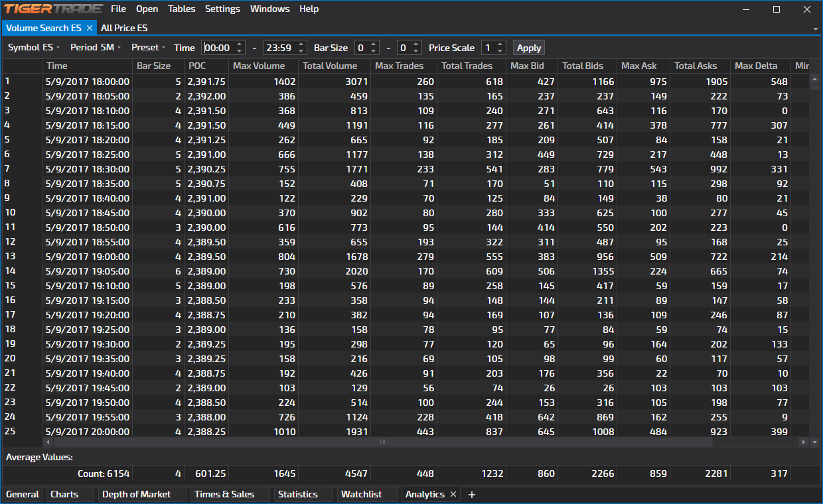Select row 5/9/2017 18:00:00

point(406,82)
